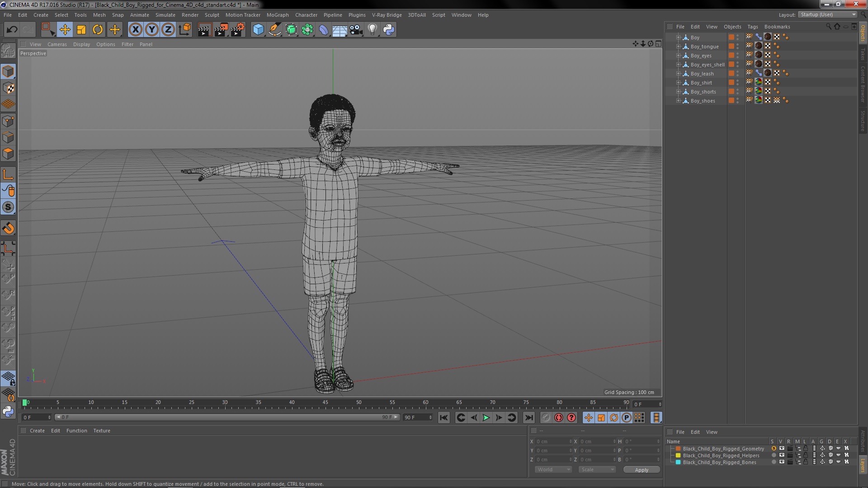Add a Light bulb object
The width and height of the screenshot is (868, 488).
point(373,30)
